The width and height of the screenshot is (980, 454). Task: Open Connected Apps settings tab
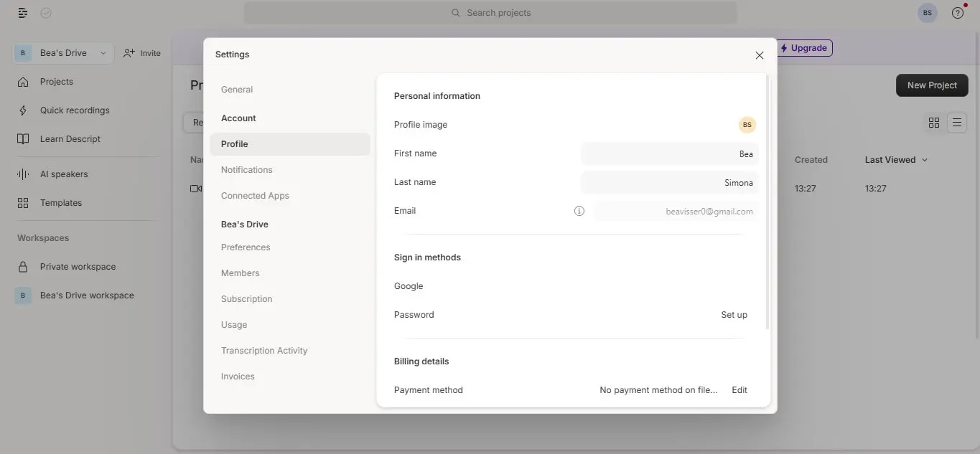click(255, 196)
